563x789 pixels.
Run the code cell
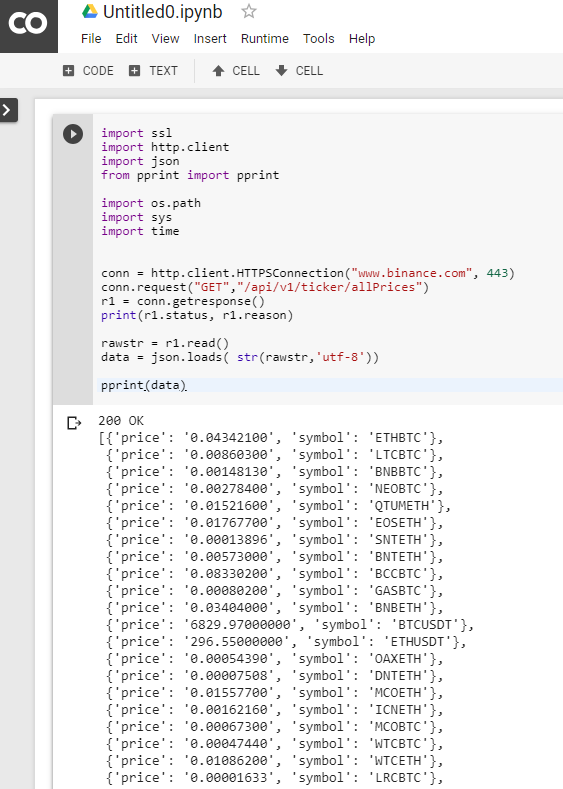point(73,134)
